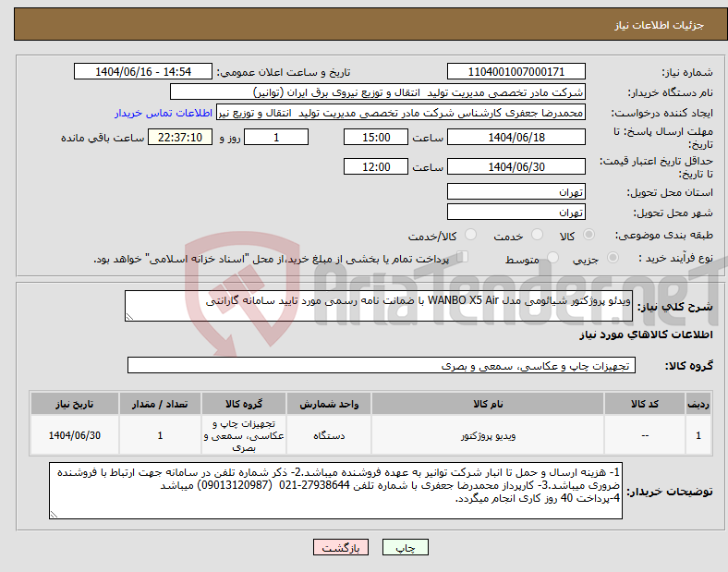
Task: Click the price validity date 1404/06/30 field
Action: tap(516, 166)
